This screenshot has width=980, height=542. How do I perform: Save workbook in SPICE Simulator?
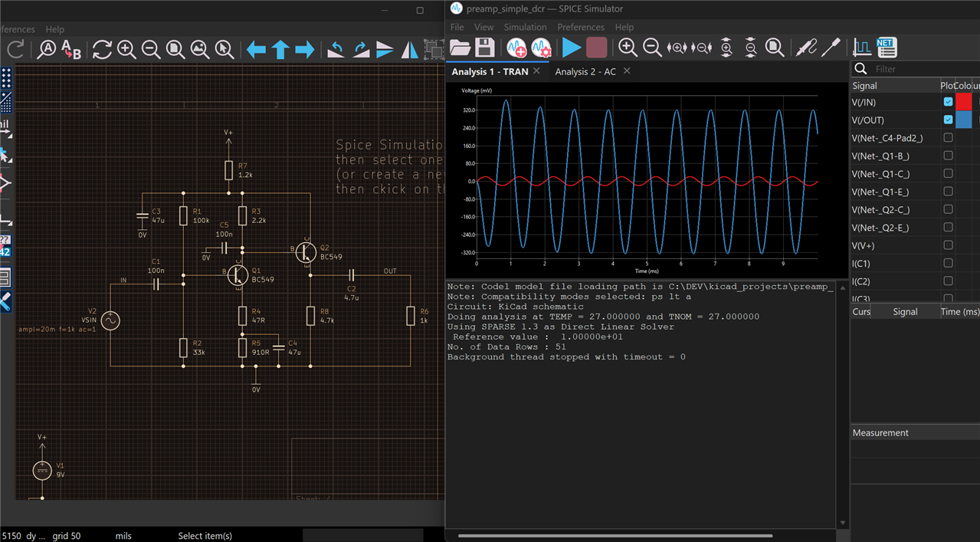[x=484, y=48]
